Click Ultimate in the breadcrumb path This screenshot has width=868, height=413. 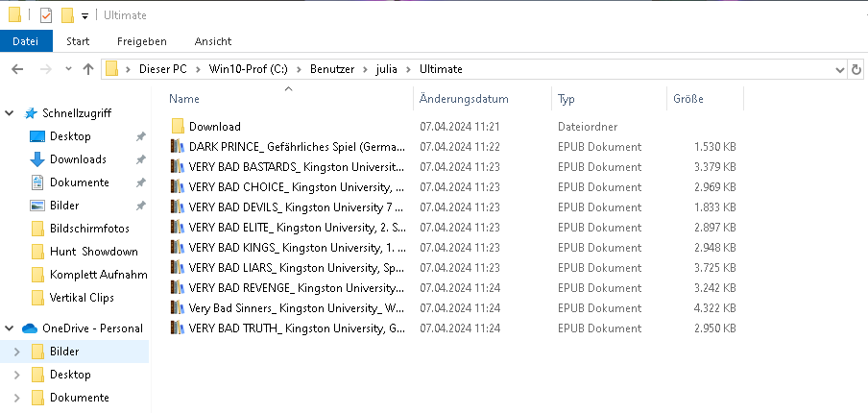441,69
